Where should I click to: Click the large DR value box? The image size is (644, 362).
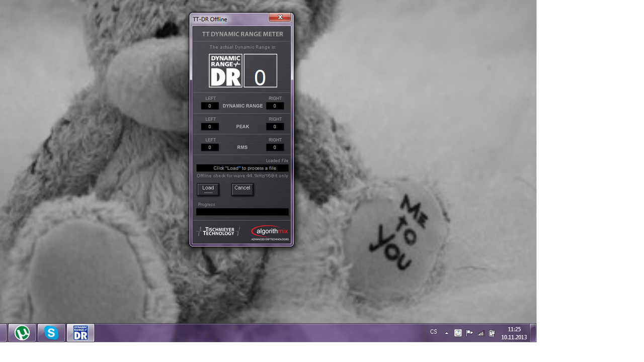click(x=260, y=71)
